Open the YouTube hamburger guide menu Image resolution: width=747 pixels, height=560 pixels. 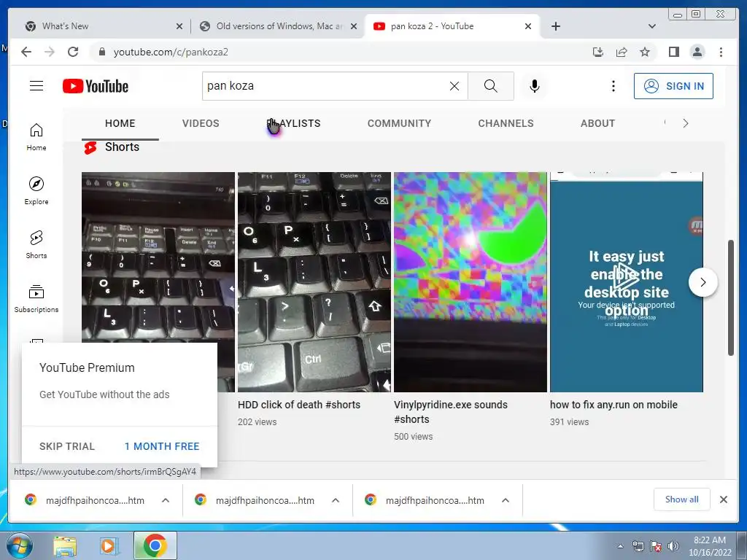(36, 86)
